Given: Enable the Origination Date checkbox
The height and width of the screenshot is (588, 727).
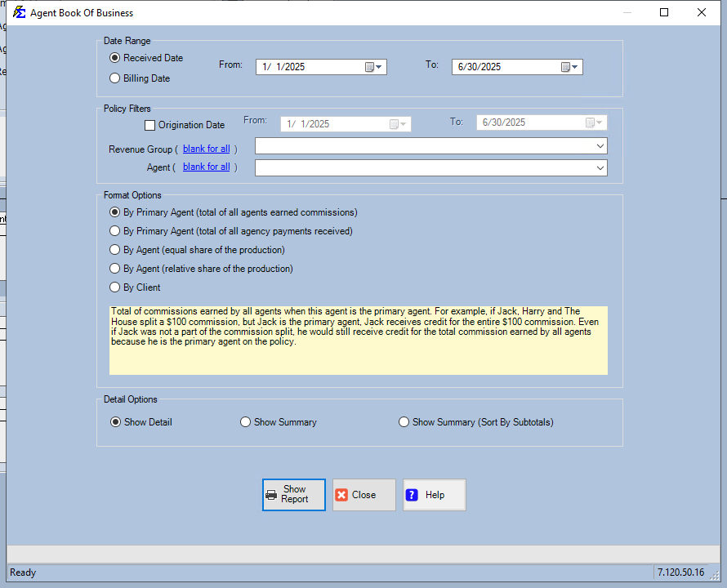Looking at the screenshot, I should coord(149,125).
